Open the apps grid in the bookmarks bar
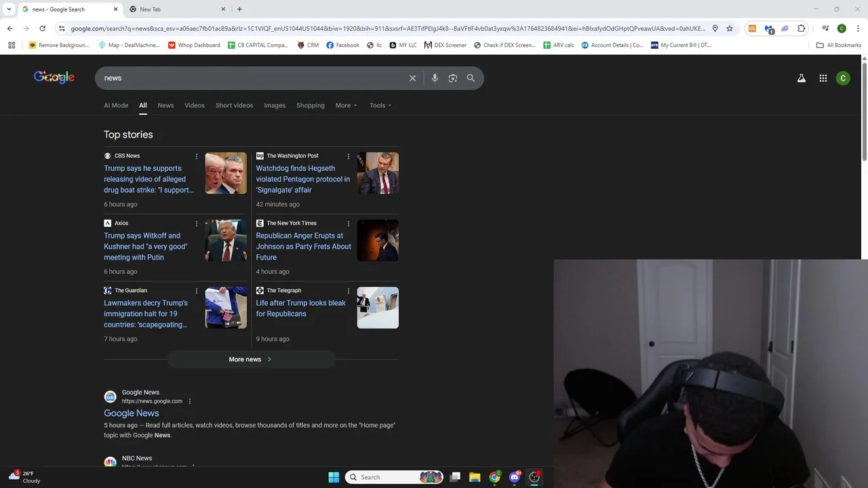 [12, 45]
